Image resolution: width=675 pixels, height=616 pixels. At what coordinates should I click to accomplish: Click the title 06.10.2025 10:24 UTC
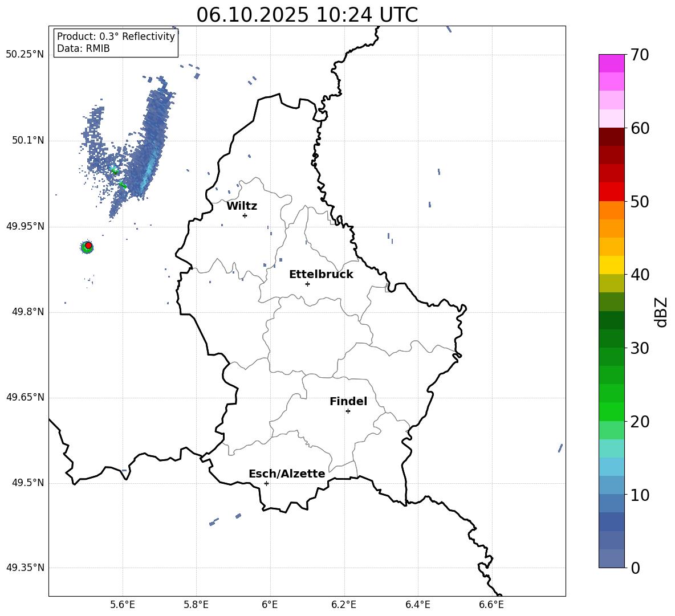(307, 15)
